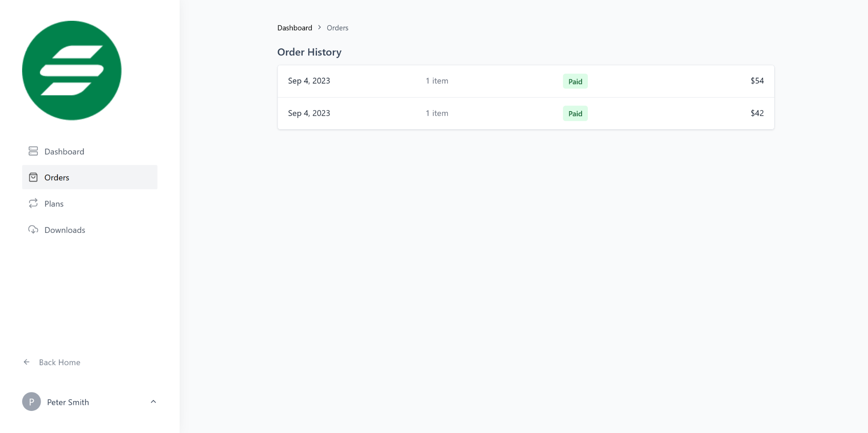868x433 pixels.
Task: Click the Orders shopping bag icon
Action: tap(33, 177)
